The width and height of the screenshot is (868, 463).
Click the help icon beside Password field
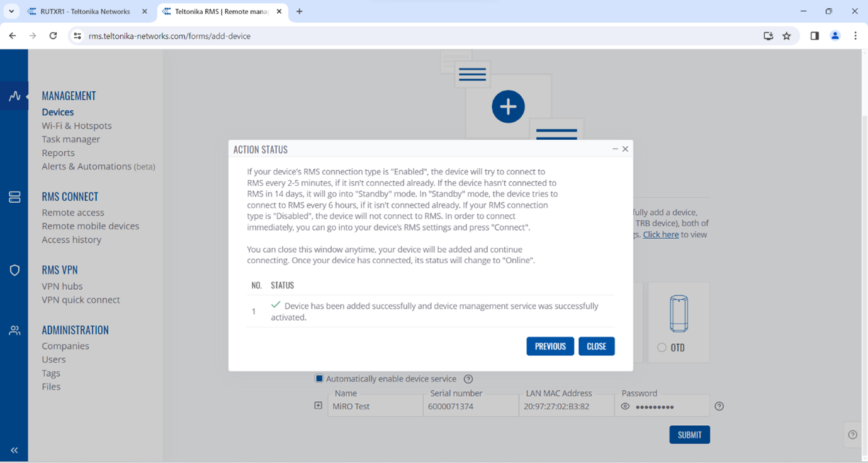pyautogui.click(x=719, y=407)
